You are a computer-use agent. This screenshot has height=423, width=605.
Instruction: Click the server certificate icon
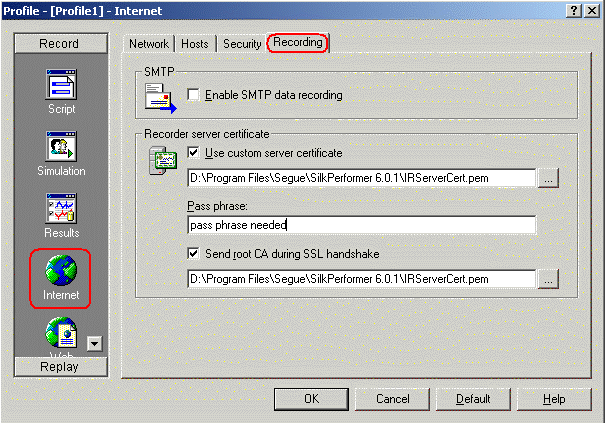163,160
